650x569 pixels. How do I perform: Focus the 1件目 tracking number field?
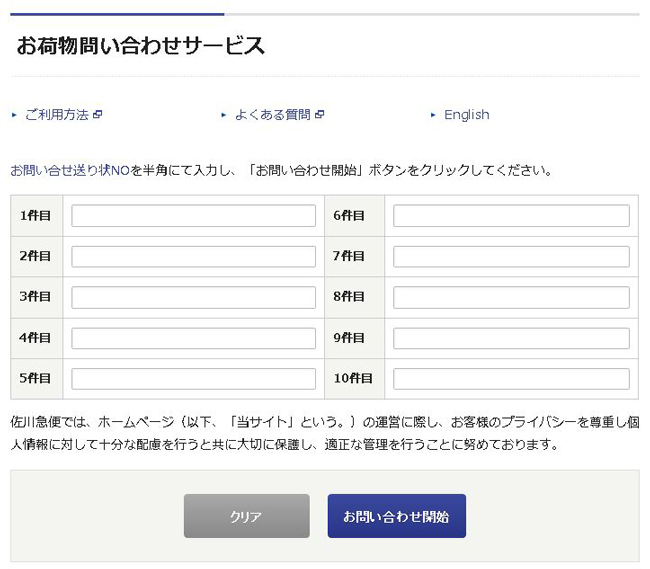click(193, 216)
